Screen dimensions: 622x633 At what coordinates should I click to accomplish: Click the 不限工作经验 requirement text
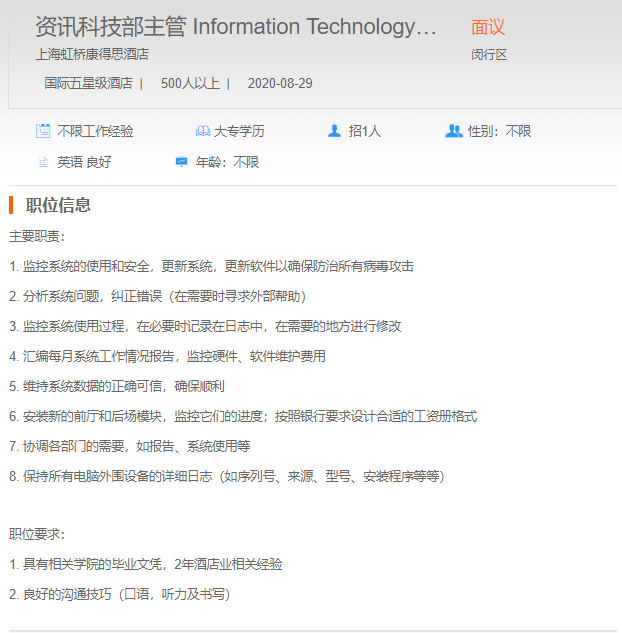(95, 131)
